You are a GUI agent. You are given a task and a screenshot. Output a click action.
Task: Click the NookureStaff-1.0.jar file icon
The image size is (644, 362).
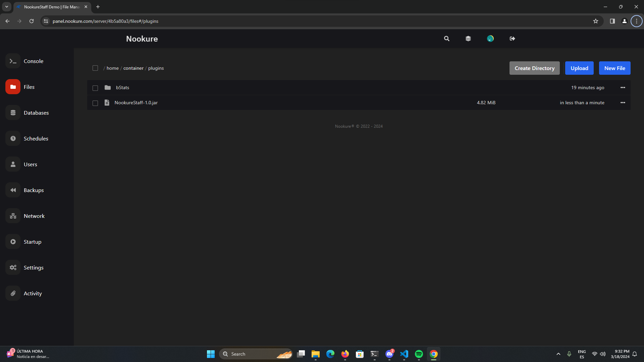tap(107, 103)
